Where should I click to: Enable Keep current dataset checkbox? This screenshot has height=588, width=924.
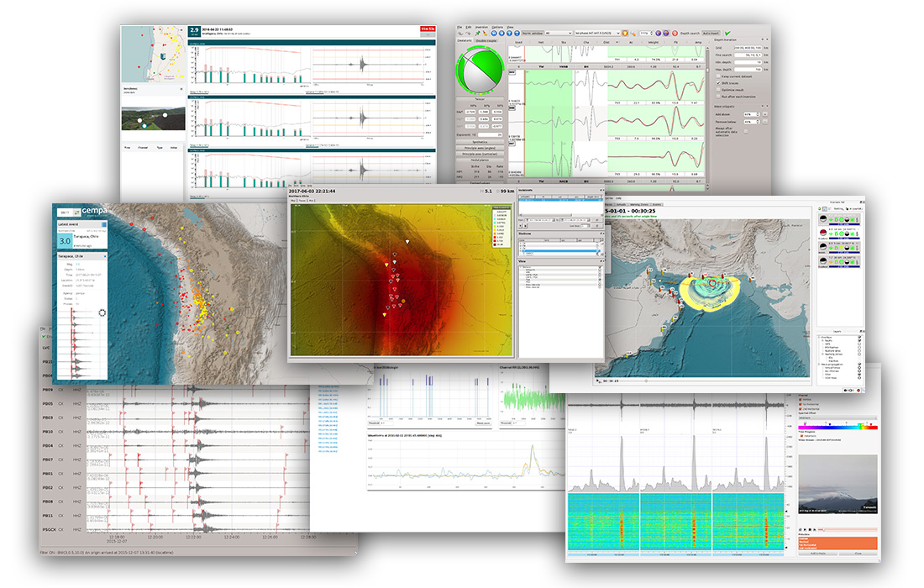point(717,76)
